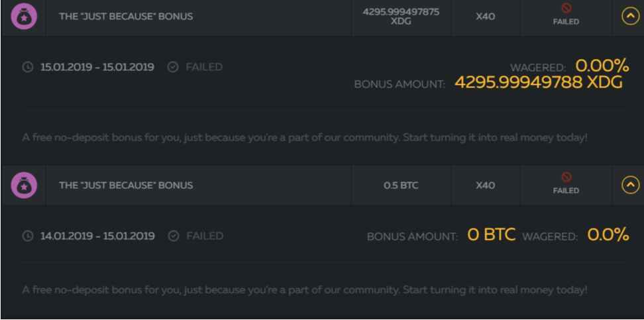Click the clock icon beside 14.01.2019 - 15.01.2019

click(x=28, y=236)
